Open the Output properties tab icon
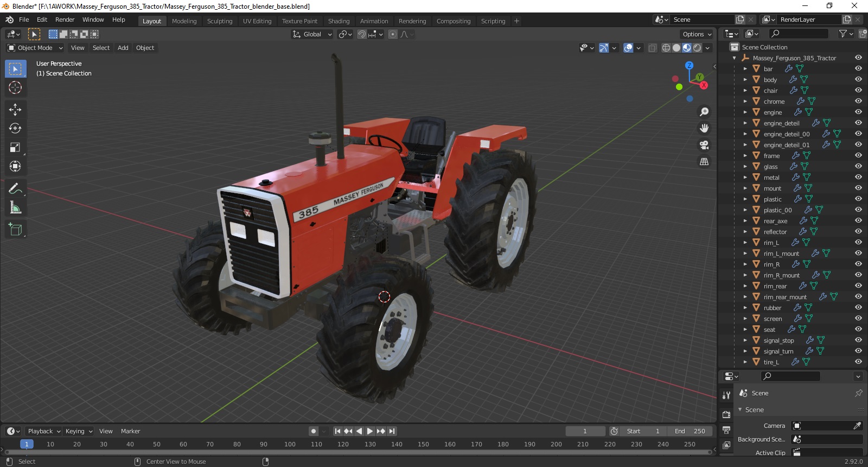This screenshot has width=868, height=467. (x=726, y=430)
